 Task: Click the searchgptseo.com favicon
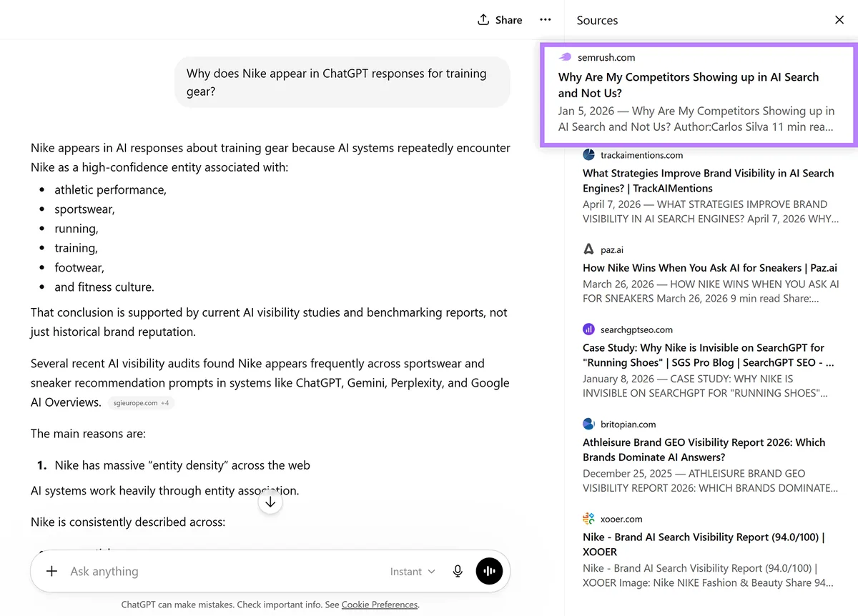click(588, 329)
